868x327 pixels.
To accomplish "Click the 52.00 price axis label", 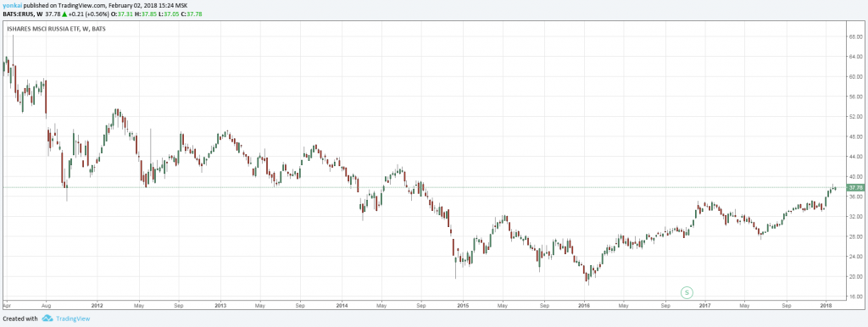I will point(856,117).
